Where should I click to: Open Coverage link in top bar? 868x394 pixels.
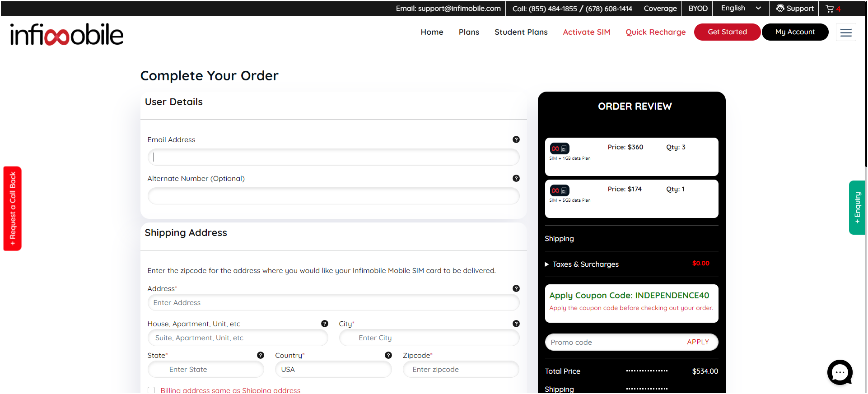click(660, 9)
